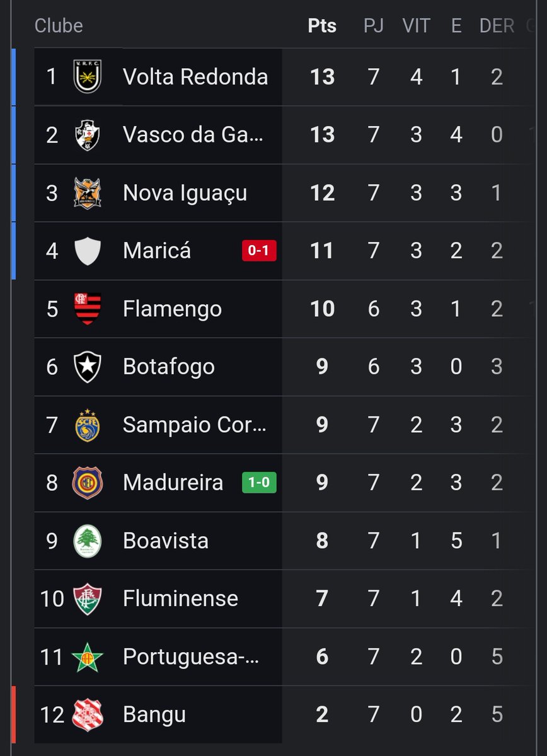The image size is (547, 756).
Task: Click the Madureira crest icon
Action: (88, 483)
